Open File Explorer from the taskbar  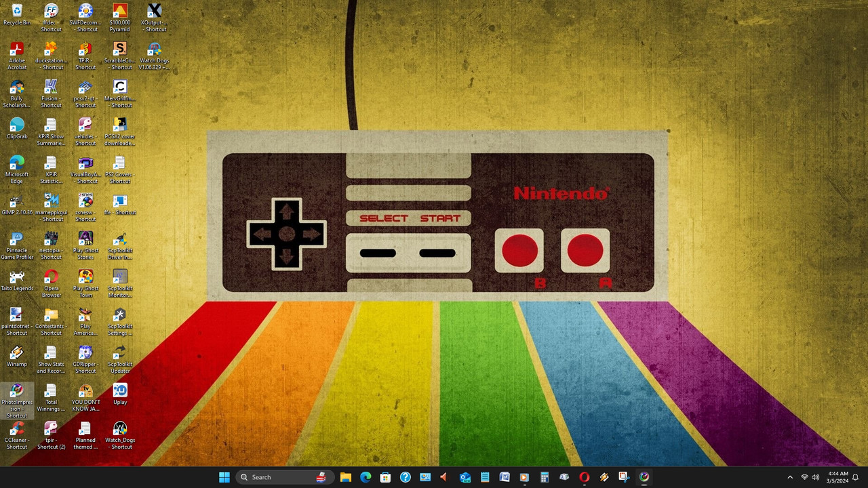pyautogui.click(x=345, y=477)
